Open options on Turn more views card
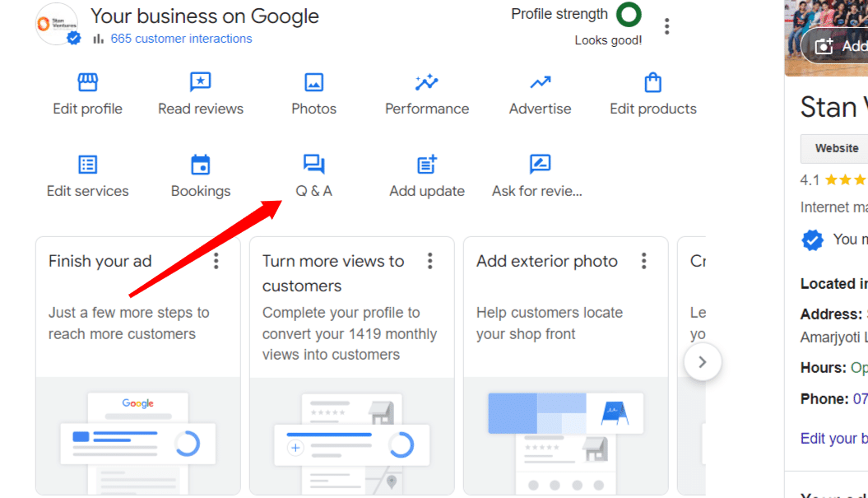Screen dimensions: 868x498 430,261
